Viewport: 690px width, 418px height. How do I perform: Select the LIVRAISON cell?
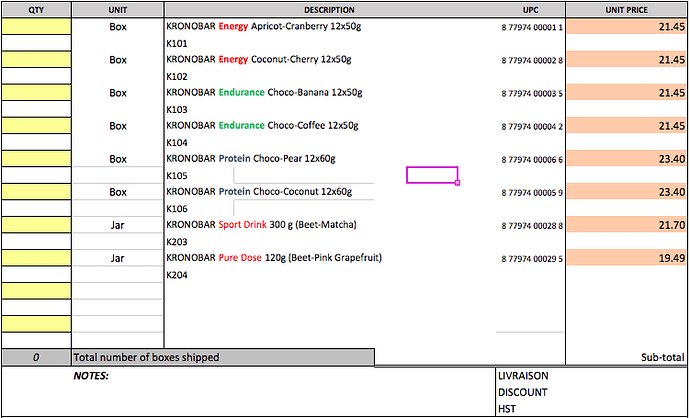[523, 376]
